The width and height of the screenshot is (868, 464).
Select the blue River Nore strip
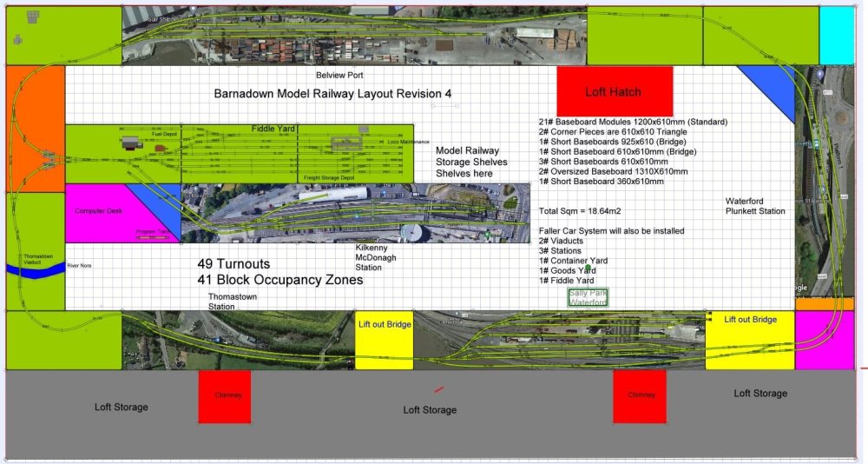tap(35, 269)
